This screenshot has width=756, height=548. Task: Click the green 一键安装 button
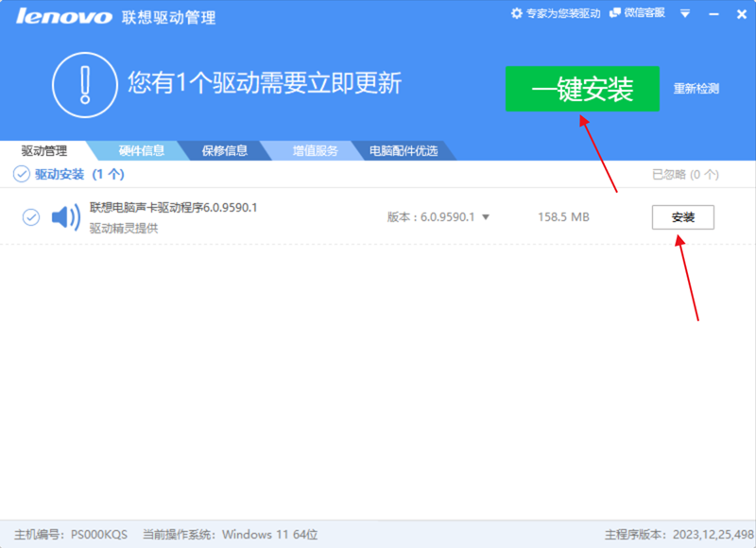point(584,90)
